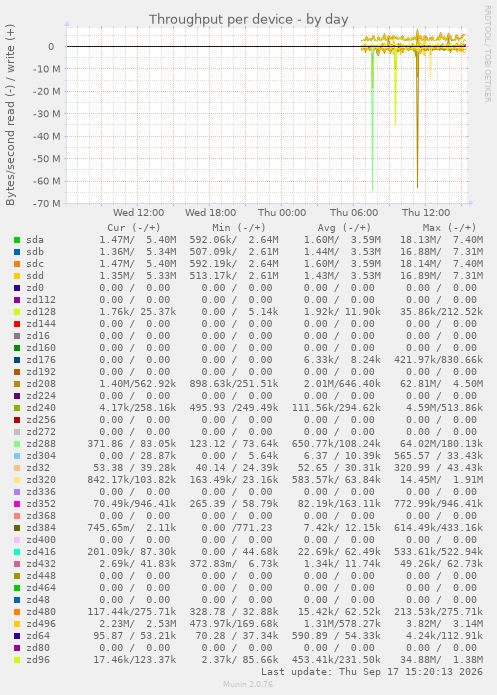Click the -30 M y-axis tick label
This screenshot has height=695, width=497.
tap(47, 114)
